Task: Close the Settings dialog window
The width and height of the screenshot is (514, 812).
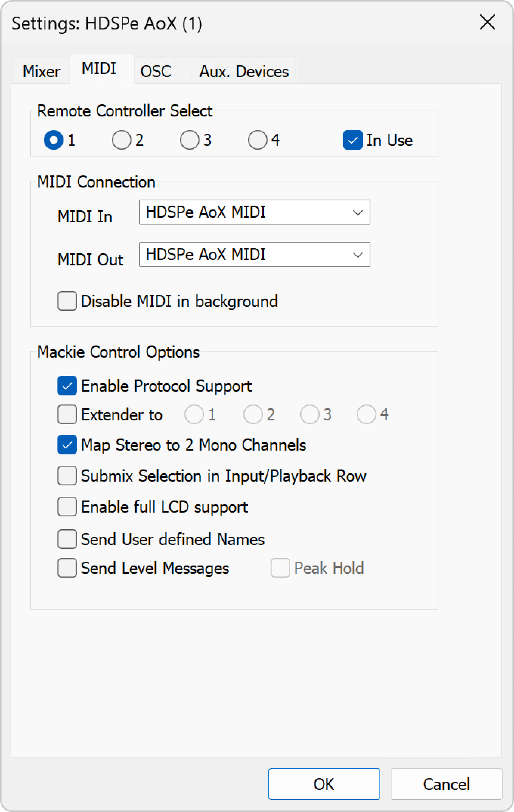Action: (487, 23)
